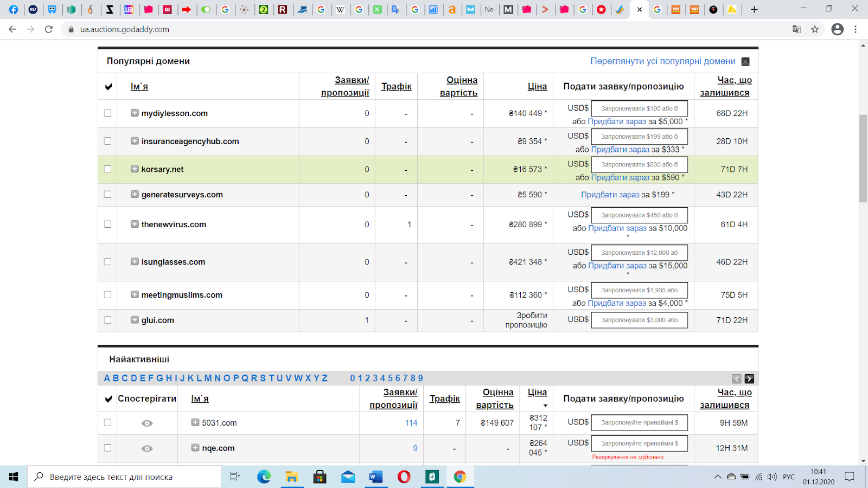Go to next page arrow in Найактивніші
The width and height of the screenshot is (868, 488).
click(x=749, y=379)
